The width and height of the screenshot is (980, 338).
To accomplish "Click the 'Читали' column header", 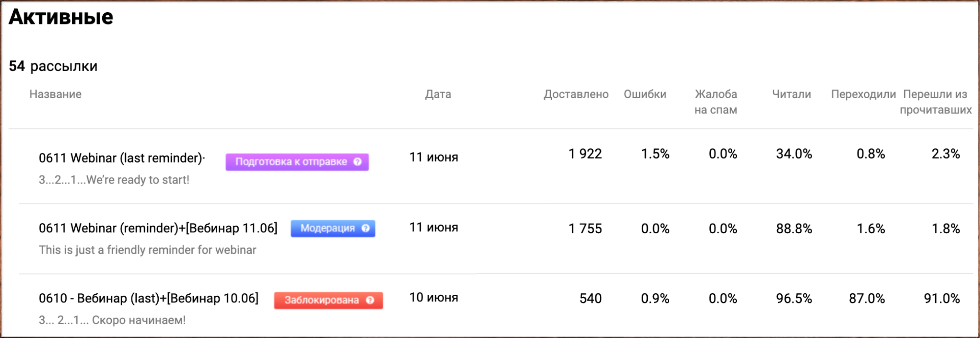I will pyautogui.click(x=791, y=94).
